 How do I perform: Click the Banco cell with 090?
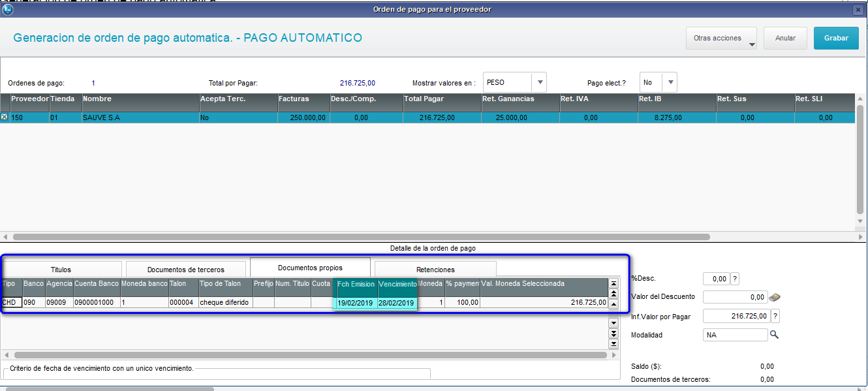(x=33, y=303)
